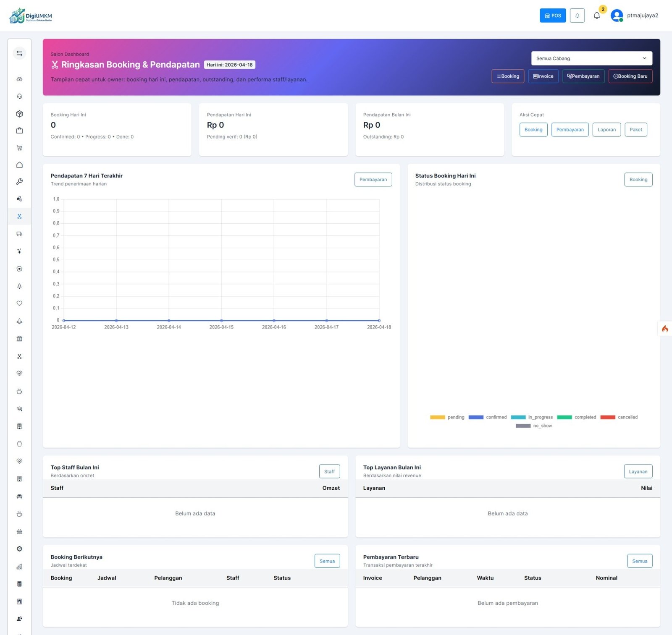Select the delivery truck icon in sidebar

[x=19, y=234]
